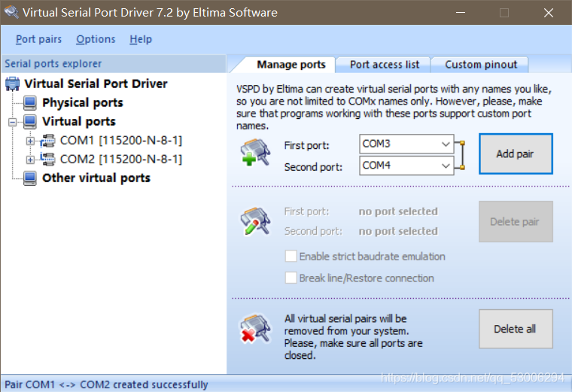This screenshot has width=572, height=392.
Task: Select the Other virtual ports tree item
Action: pos(96,178)
